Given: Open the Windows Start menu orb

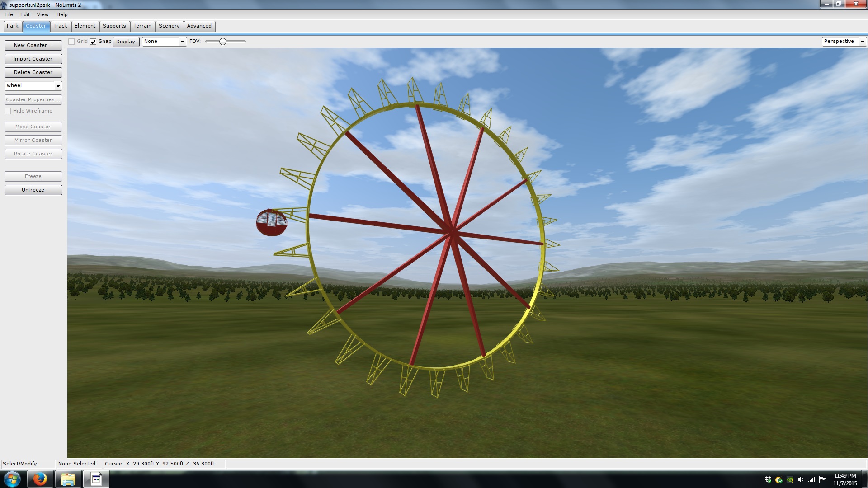Looking at the screenshot, I should (x=12, y=479).
